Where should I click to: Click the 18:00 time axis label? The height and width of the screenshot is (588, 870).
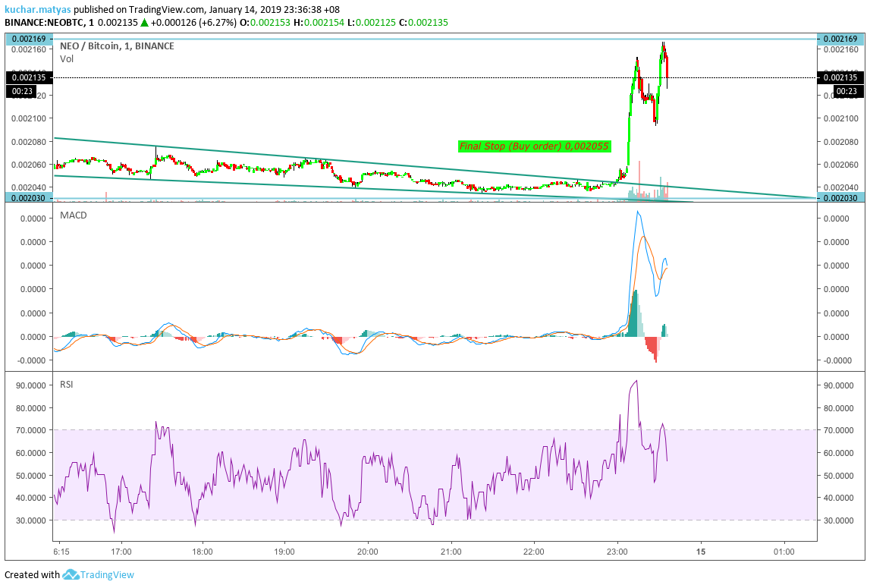(x=203, y=552)
